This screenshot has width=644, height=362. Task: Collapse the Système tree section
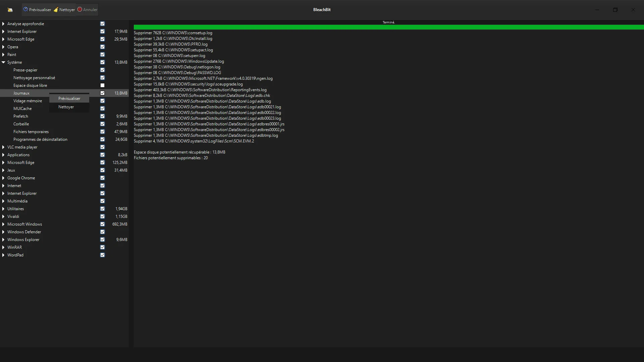pos(3,62)
